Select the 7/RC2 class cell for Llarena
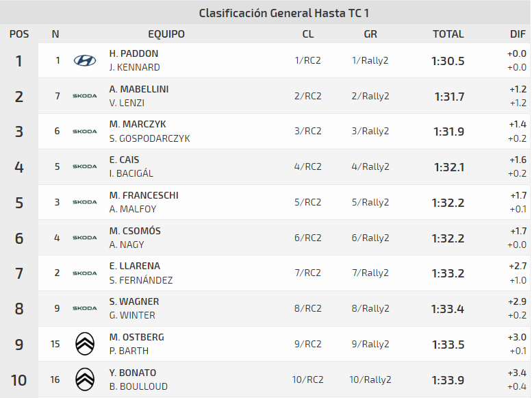Screen dimensions: 532x398 [308, 273]
